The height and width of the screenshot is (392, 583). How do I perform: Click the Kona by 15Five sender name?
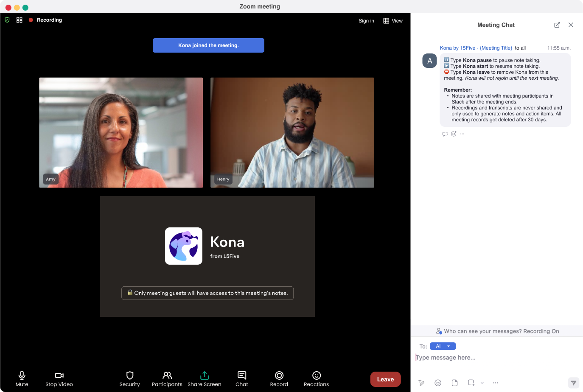pyautogui.click(x=476, y=48)
